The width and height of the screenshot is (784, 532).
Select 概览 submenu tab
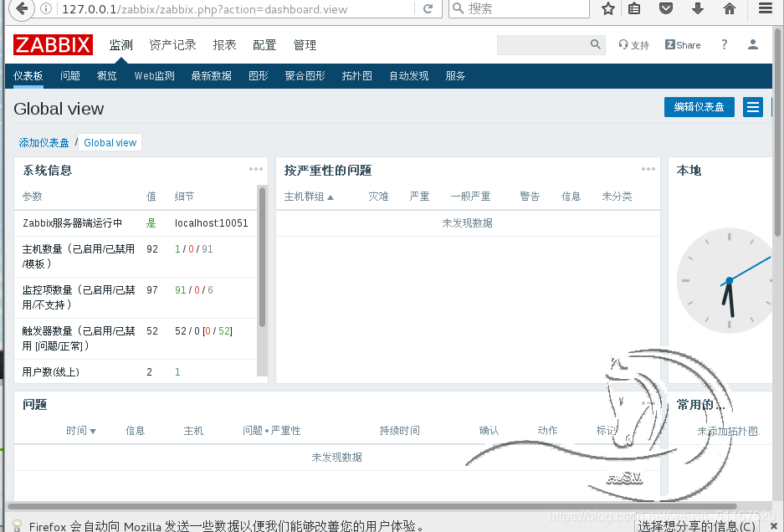[x=106, y=76]
